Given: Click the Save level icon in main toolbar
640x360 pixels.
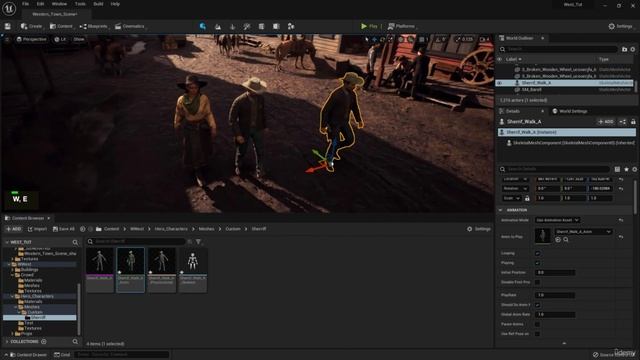Looking at the screenshot, I should pos(8,26).
